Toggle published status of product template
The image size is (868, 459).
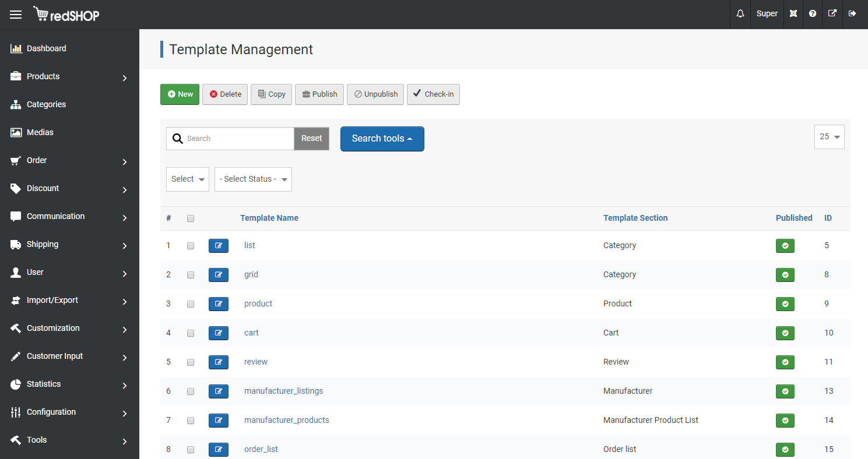coord(785,304)
